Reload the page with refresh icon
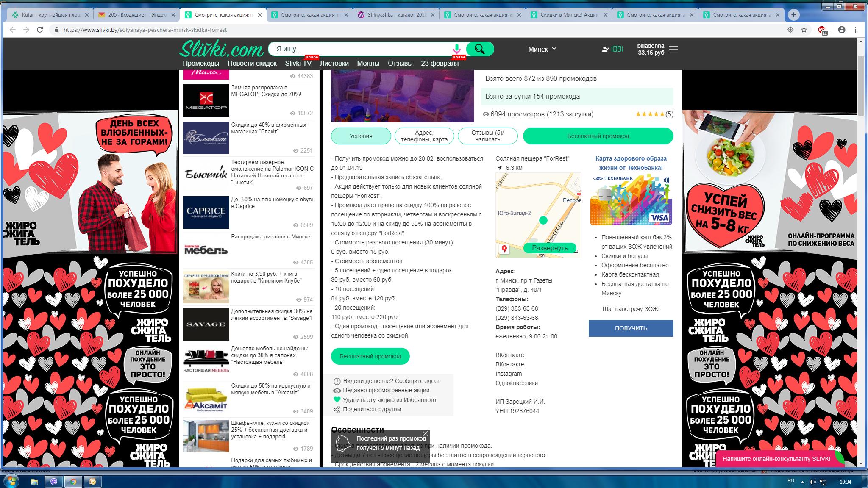This screenshot has height=488, width=868. (x=40, y=30)
